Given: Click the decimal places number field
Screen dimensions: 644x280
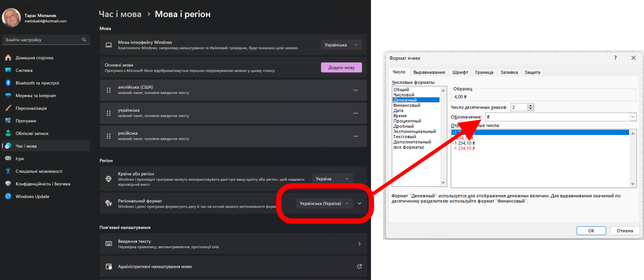Looking at the screenshot, I should click(519, 107).
